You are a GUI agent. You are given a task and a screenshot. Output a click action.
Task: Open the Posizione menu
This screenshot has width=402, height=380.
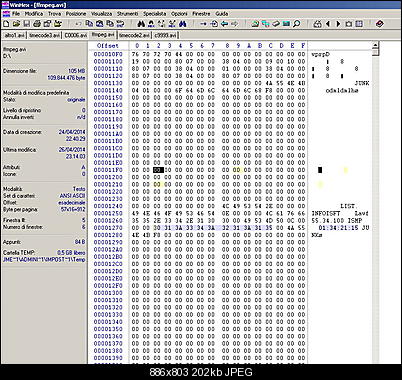click(76, 14)
